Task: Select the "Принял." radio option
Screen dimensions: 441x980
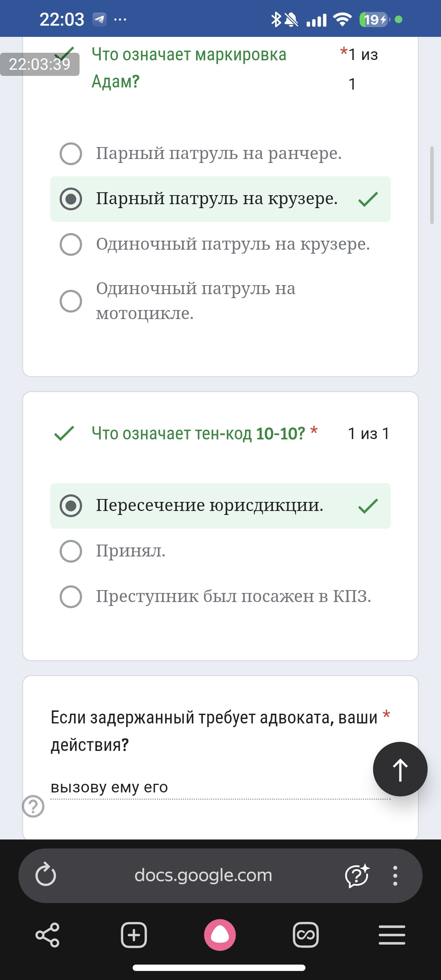Action: point(71,551)
